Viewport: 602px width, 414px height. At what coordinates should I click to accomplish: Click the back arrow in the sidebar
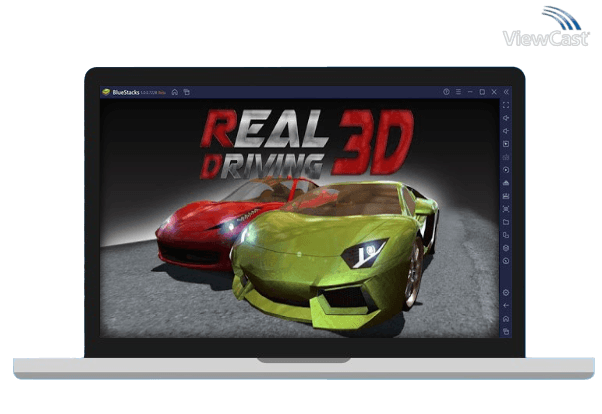[506, 306]
